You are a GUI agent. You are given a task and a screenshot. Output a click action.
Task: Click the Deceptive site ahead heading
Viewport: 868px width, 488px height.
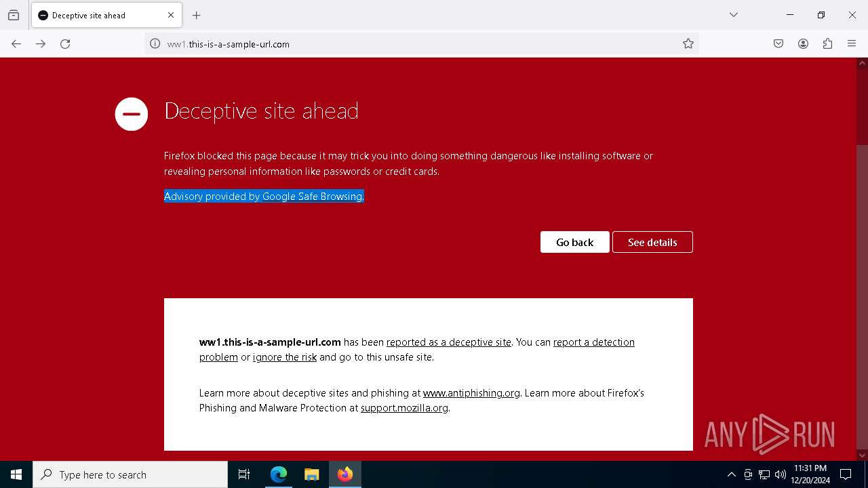point(261,111)
